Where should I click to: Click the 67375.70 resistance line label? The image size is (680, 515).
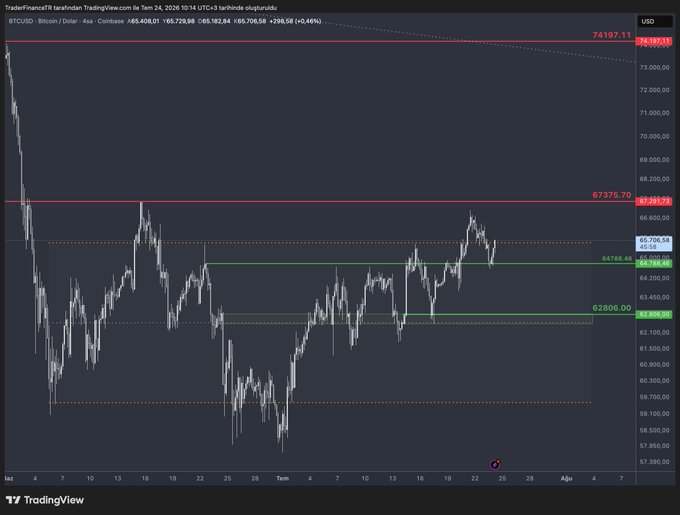[611, 195]
